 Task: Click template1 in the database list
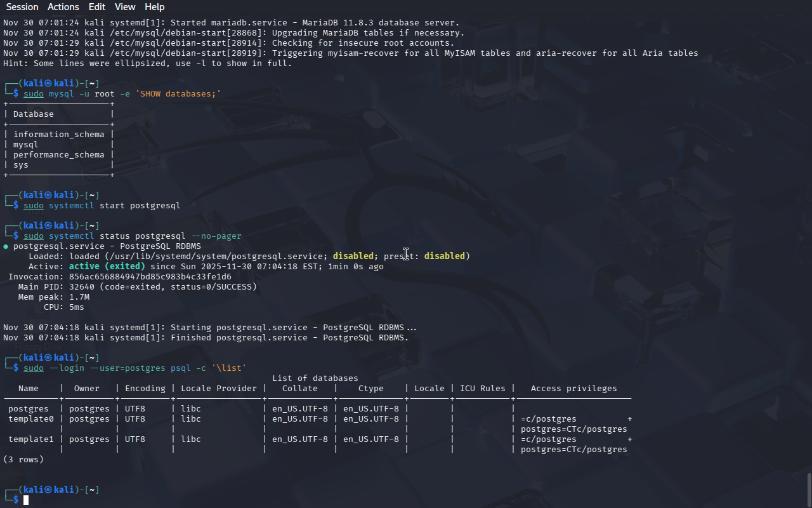[x=29, y=439]
